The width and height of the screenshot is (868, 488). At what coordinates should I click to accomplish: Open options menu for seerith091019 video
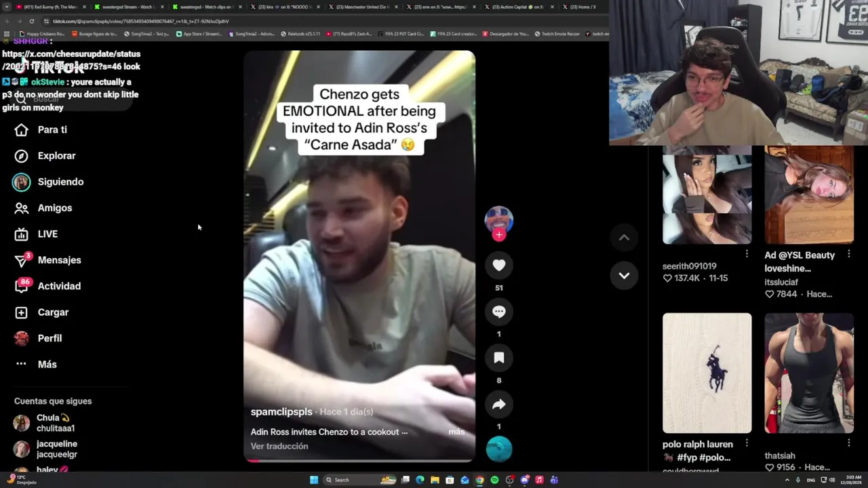click(x=747, y=253)
